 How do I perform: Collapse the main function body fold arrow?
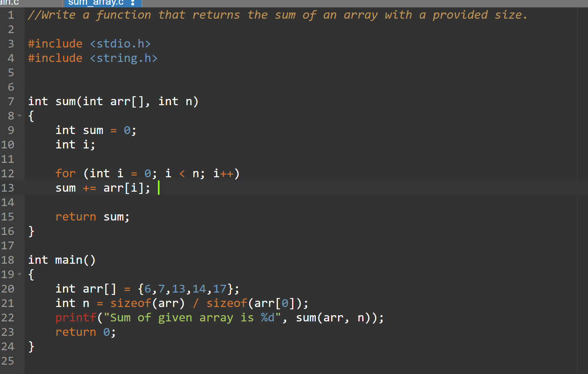click(20, 274)
